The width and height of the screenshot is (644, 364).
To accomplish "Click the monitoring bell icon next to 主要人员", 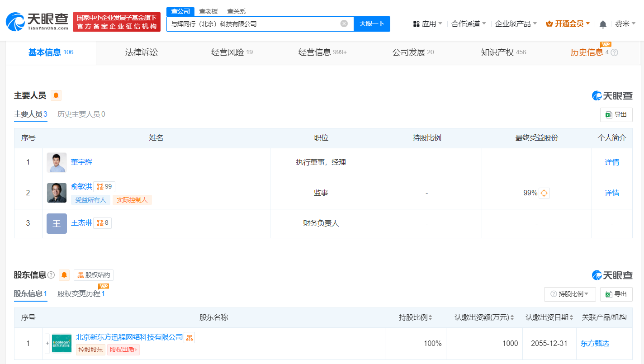I will [x=55, y=95].
